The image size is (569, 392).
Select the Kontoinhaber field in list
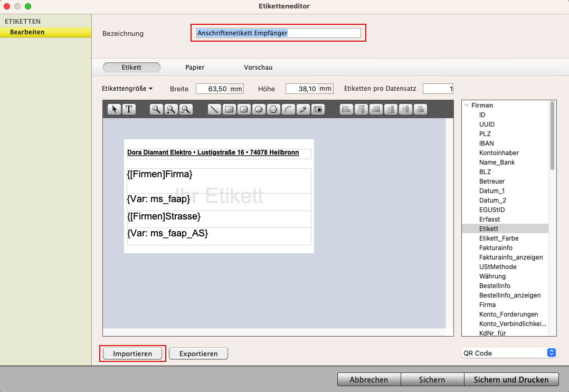click(499, 153)
